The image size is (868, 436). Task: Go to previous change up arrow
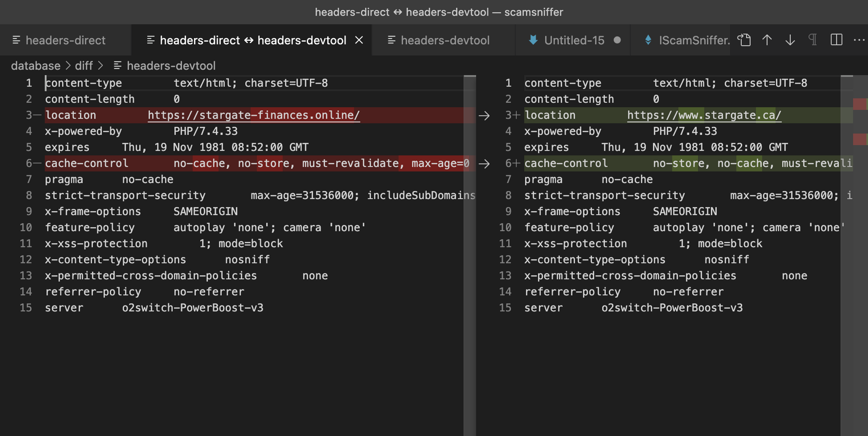pyautogui.click(x=767, y=40)
